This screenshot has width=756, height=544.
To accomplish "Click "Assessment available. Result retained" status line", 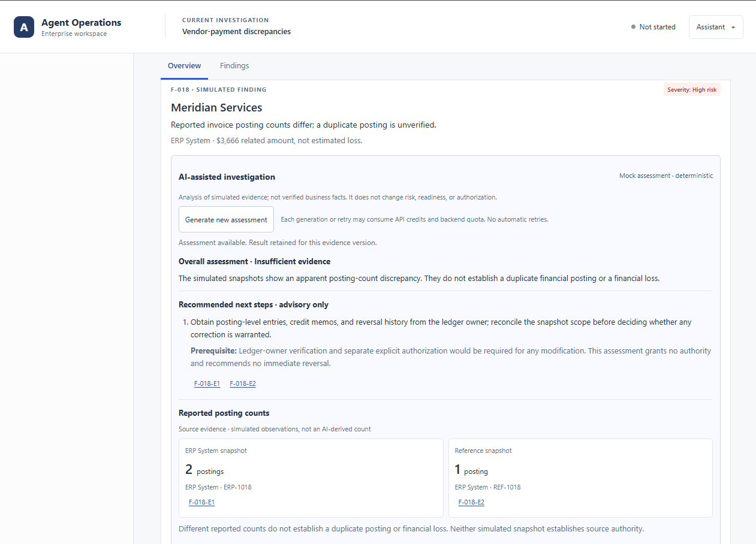I will pos(278,243).
